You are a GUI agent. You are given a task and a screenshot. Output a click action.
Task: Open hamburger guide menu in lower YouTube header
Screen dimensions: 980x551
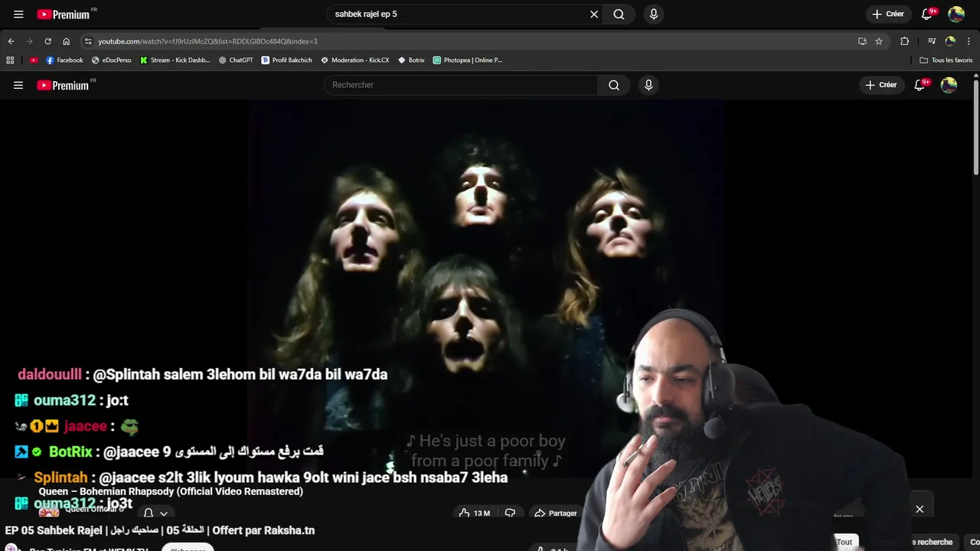(x=18, y=85)
